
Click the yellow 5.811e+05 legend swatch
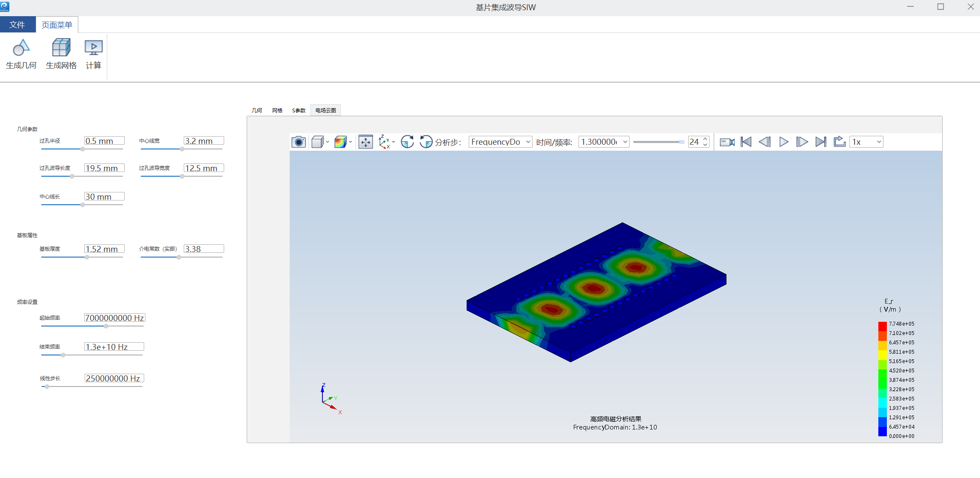click(883, 355)
